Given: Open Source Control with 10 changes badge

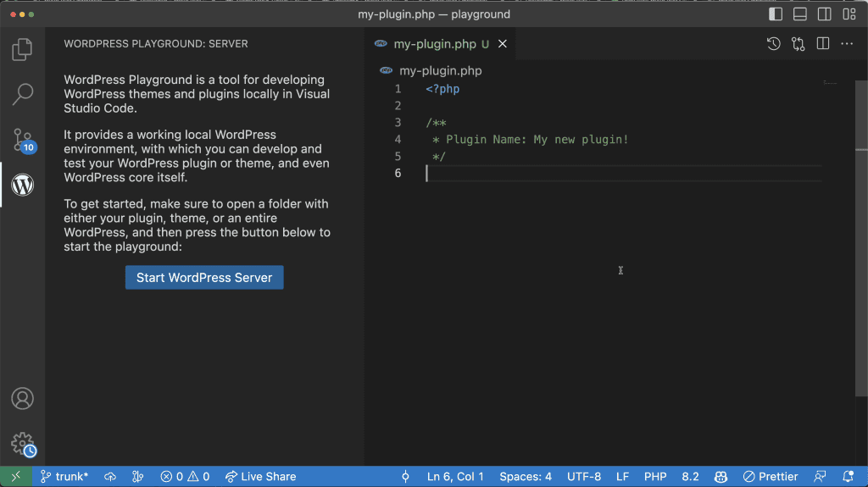Looking at the screenshot, I should [22, 140].
